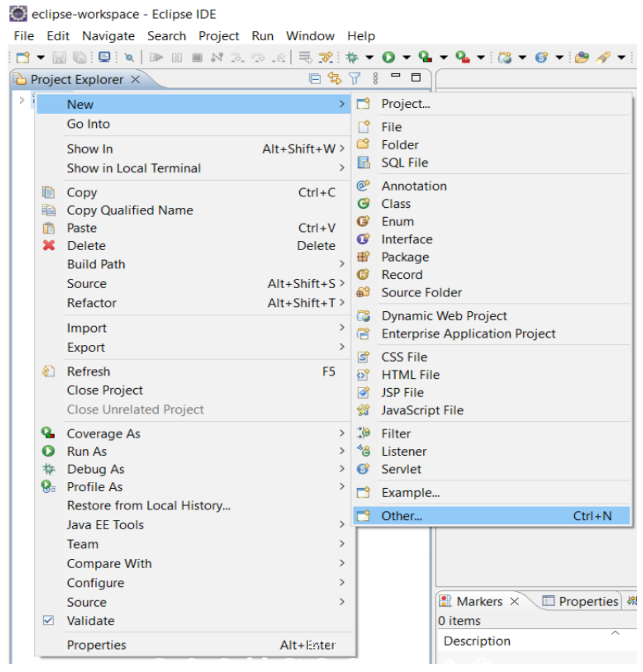Click the Open Type toolbar icon
The width and height of the screenshot is (643, 672).
(x=582, y=57)
